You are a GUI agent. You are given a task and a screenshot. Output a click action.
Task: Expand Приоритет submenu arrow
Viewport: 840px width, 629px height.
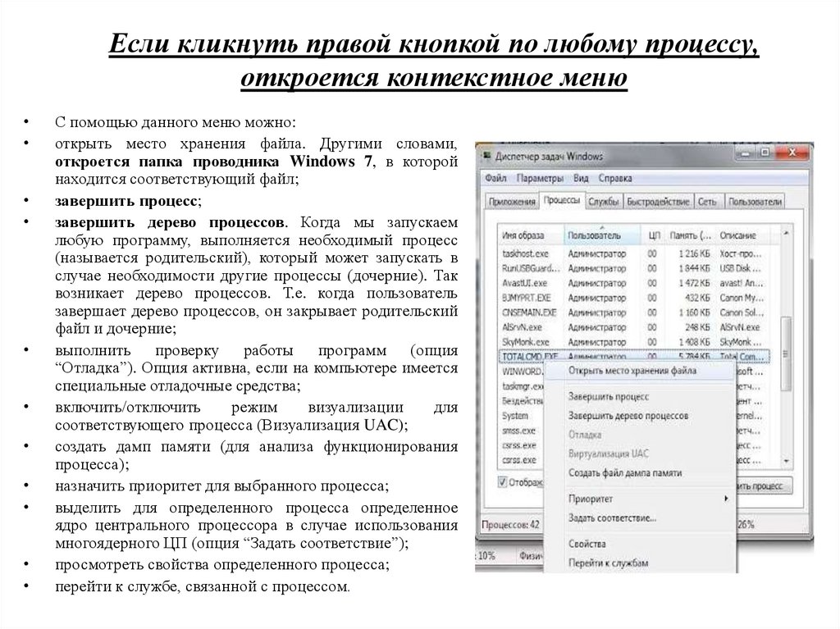click(726, 499)
